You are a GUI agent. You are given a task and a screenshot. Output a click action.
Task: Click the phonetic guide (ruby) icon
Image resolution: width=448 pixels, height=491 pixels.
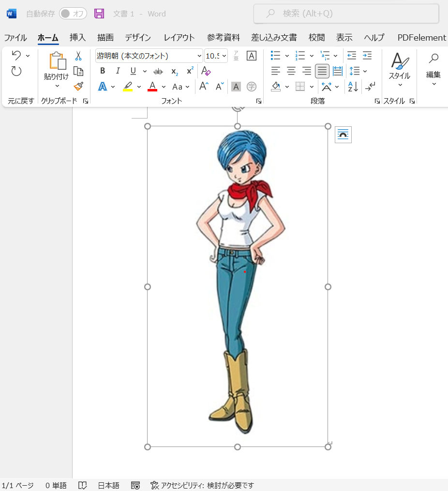(236, 56)
